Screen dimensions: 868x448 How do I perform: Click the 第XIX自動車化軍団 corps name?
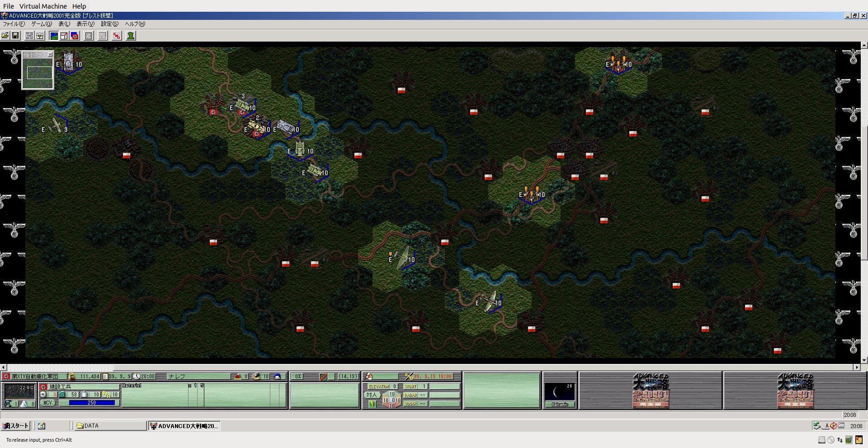tap(35, 376)
